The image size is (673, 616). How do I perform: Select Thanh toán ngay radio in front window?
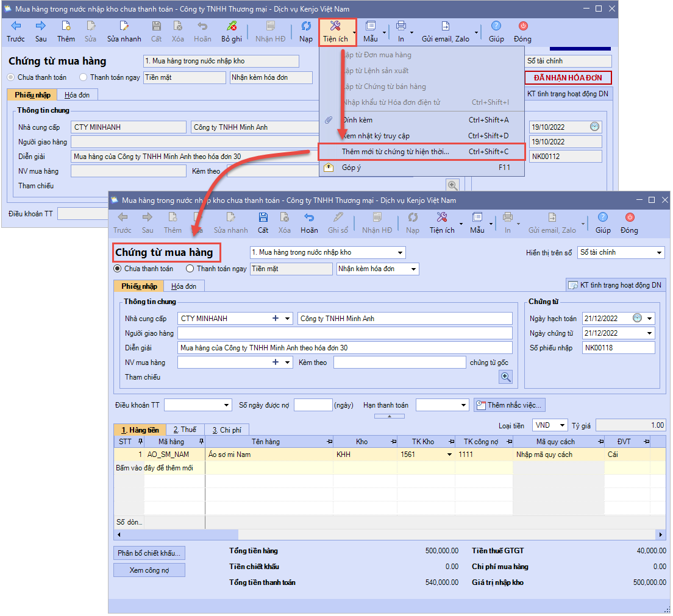(190, 269)
